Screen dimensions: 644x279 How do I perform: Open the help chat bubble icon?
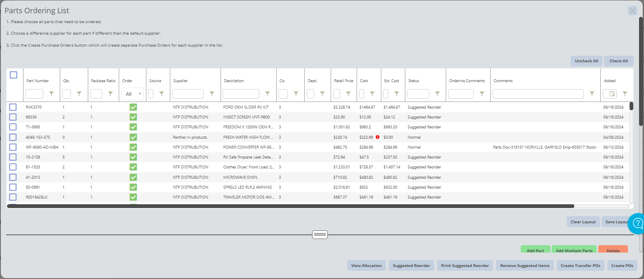[x=637, y=224]
